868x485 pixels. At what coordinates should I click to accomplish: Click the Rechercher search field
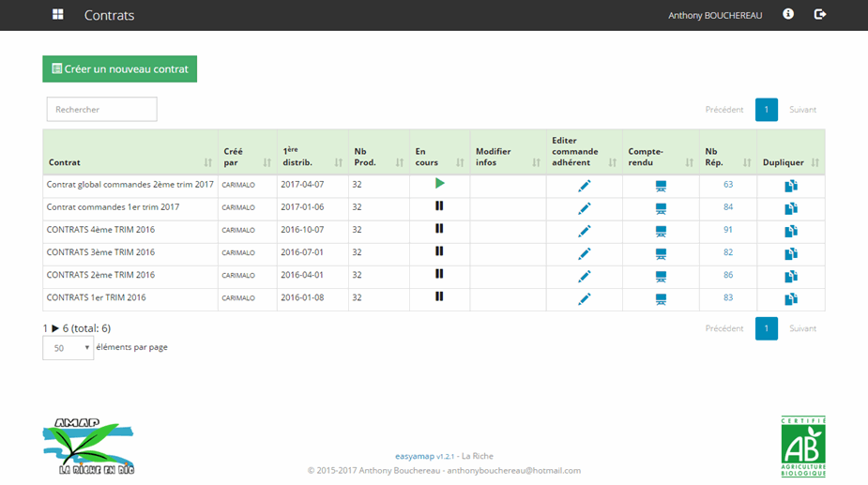pos(101,110)
